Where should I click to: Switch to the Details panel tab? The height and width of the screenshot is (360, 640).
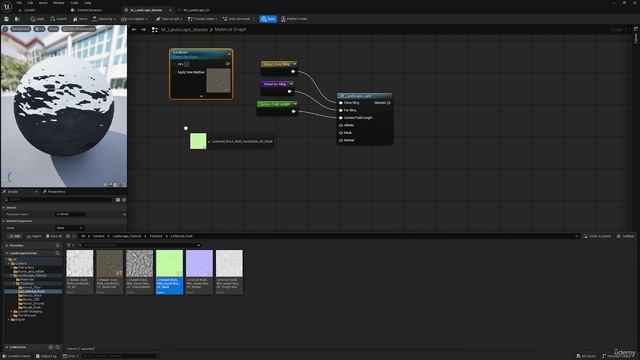[13, 191]
